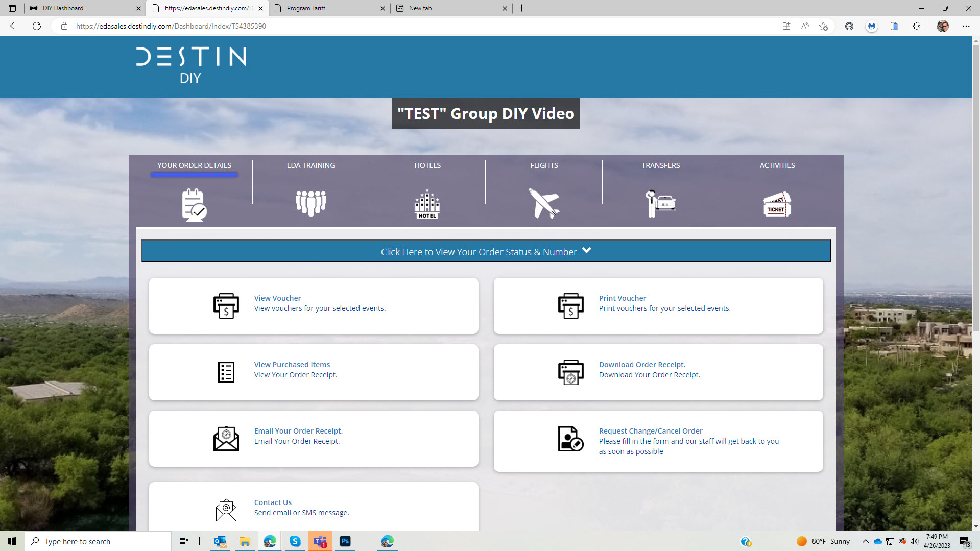Viewport: 980px width, 551px height.
Task: Open the browser Extensions puzzle icon
Action: (917, 26)
